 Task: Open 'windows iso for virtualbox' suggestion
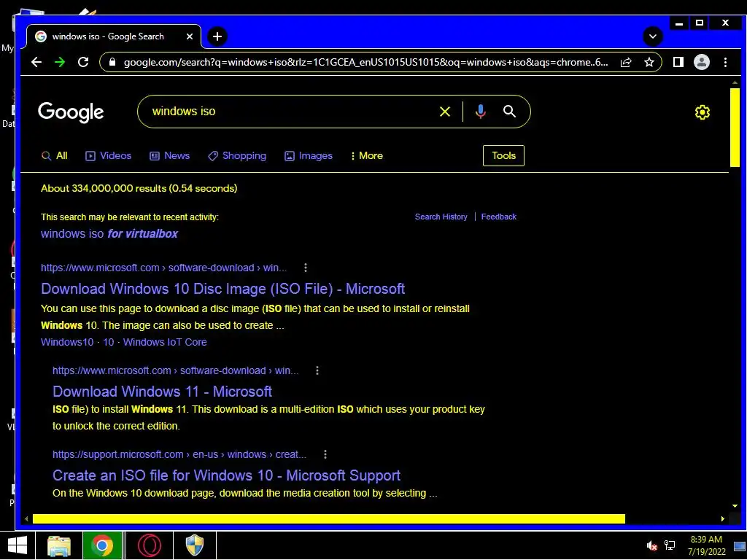pyautogui.click(x=109, y=234)
